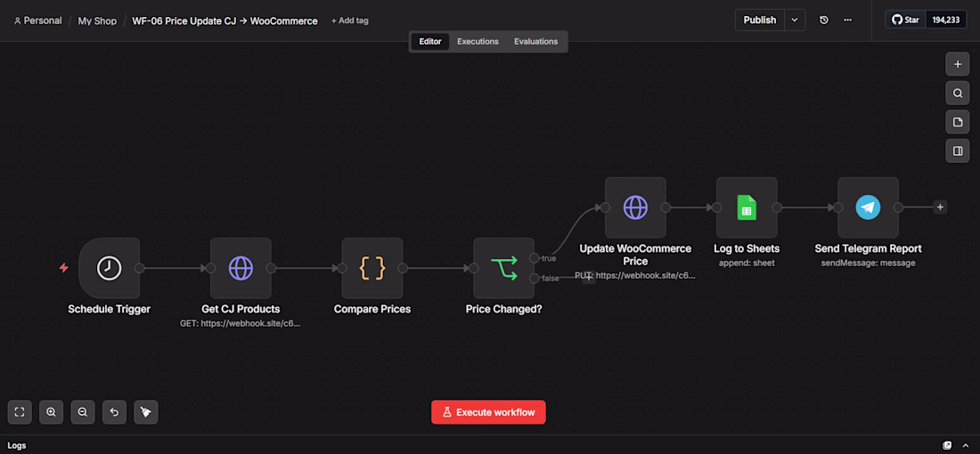Viewport: 980px width, 454px height.
Task: Pop out the Logs panel
Action: click(948, 445)
